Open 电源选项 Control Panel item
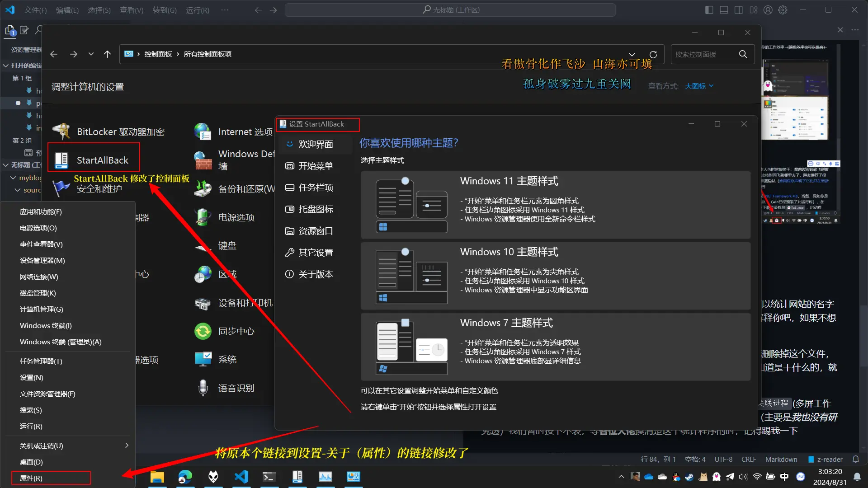 [225, 217]
